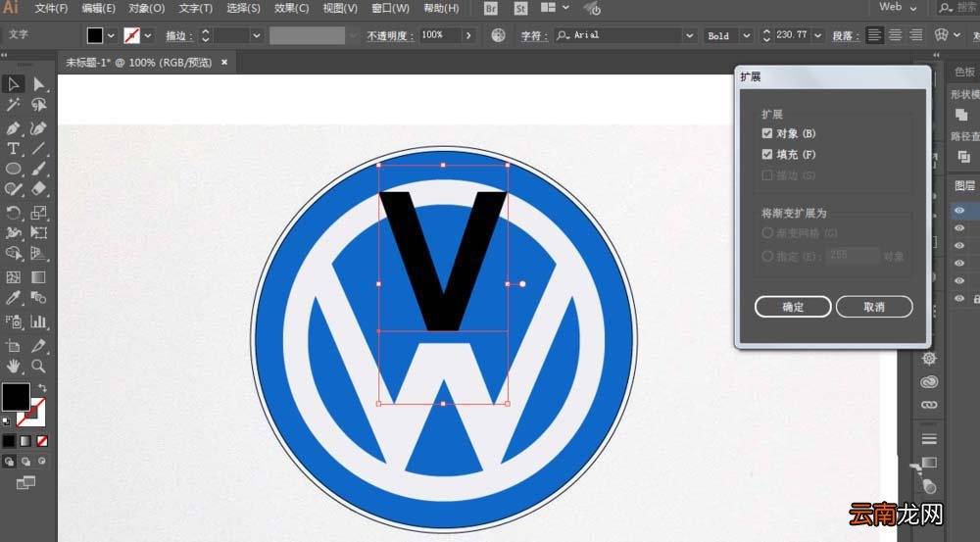The width and height of the screenshot is (980, 542).
Task: Center align paragraph in control bar
Action: click(895, 35)
